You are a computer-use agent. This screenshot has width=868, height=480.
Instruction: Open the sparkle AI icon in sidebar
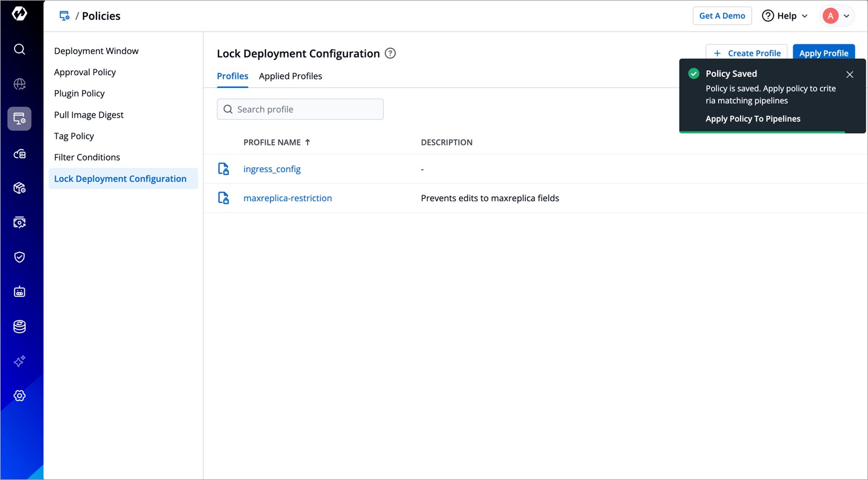(x=19, y=361)
